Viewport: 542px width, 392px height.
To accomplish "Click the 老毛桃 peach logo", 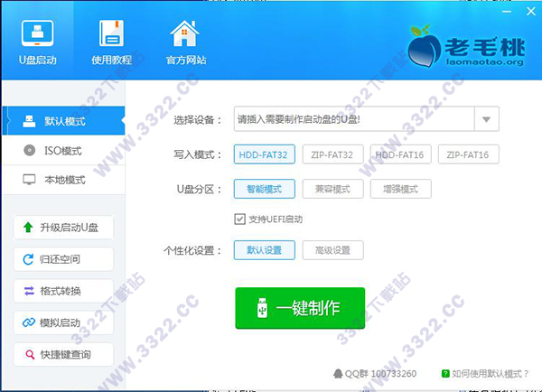I will tap(425, 46).
